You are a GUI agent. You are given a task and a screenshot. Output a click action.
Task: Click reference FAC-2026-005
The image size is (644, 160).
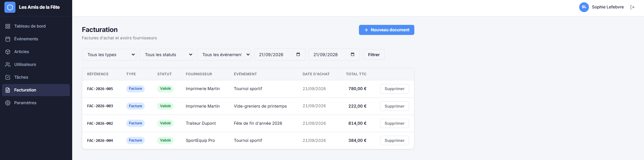(x=100, y=89)
